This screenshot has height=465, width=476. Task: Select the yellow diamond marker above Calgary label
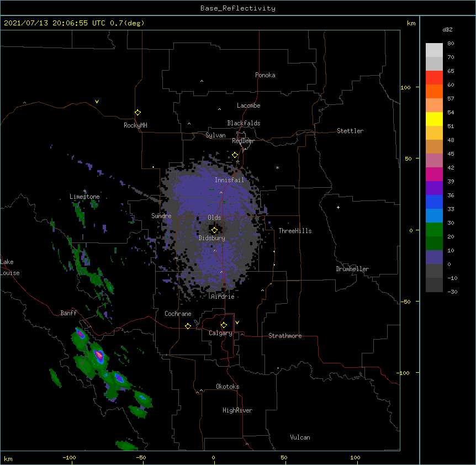[x=224, y=325]
